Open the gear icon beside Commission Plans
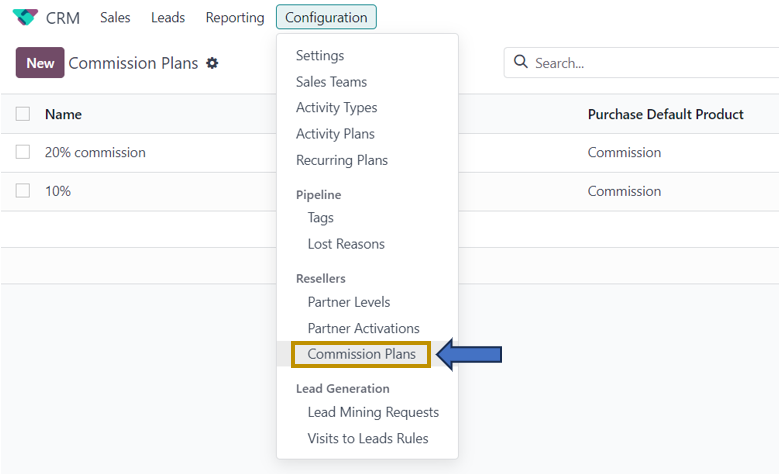Screen dimensions: 779x474 [x=212, y=63]
